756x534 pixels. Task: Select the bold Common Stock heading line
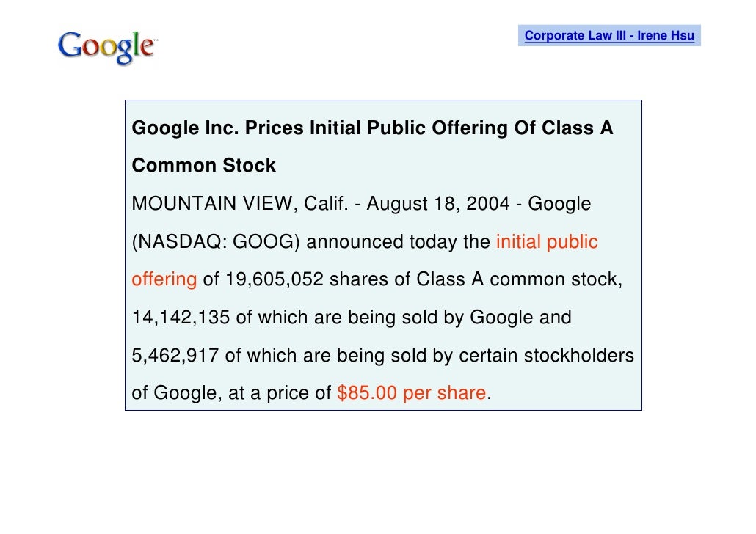point(203,166)
